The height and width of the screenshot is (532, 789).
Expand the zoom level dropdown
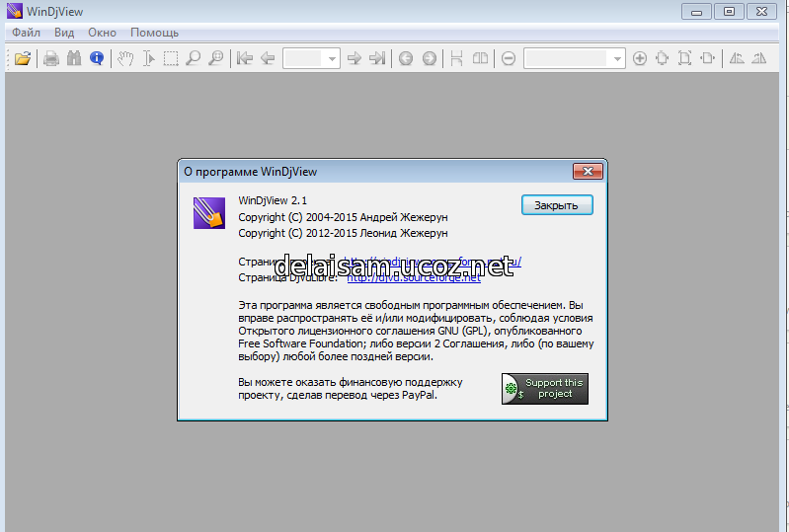[x=617, y=59]
